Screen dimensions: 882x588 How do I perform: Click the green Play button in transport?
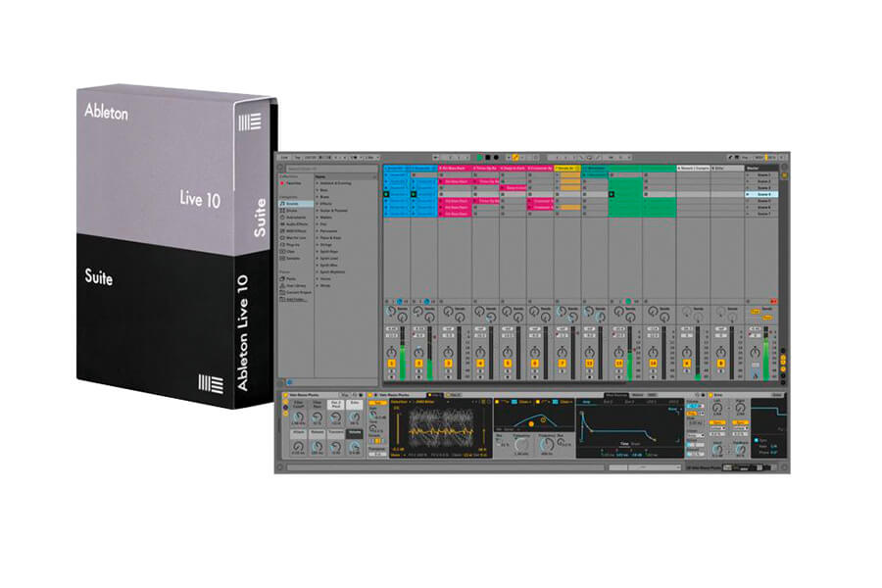tap(480, 158)
